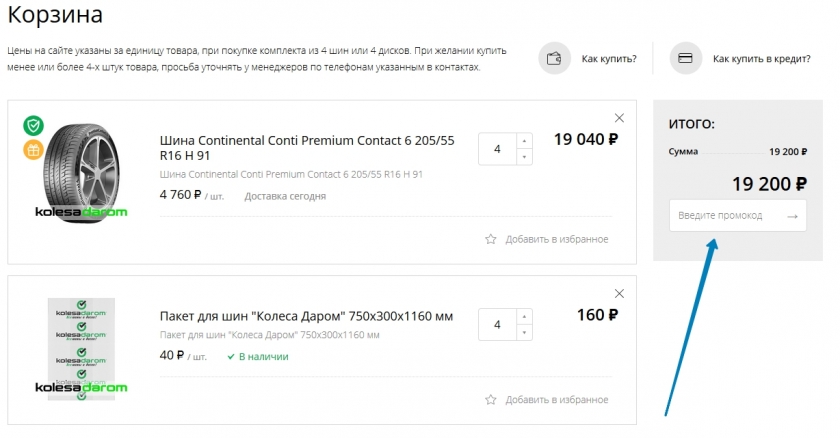
Task: Open the "Пакет для шин" product title
Action: [306, 316]
